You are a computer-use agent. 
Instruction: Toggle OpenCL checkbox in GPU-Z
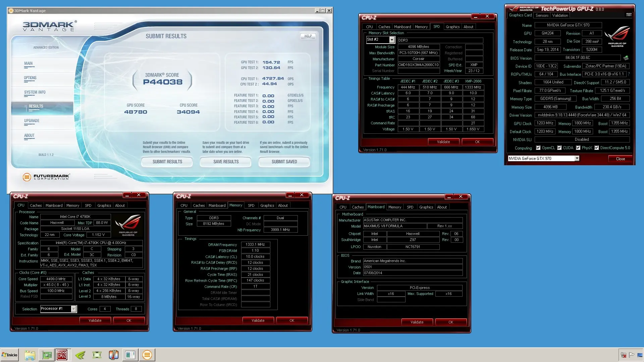(x=538, y=148)
